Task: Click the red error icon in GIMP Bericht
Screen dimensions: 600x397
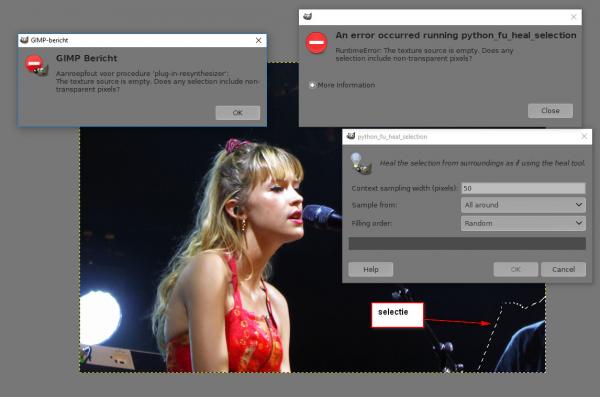Action: (x=36, y=65)
